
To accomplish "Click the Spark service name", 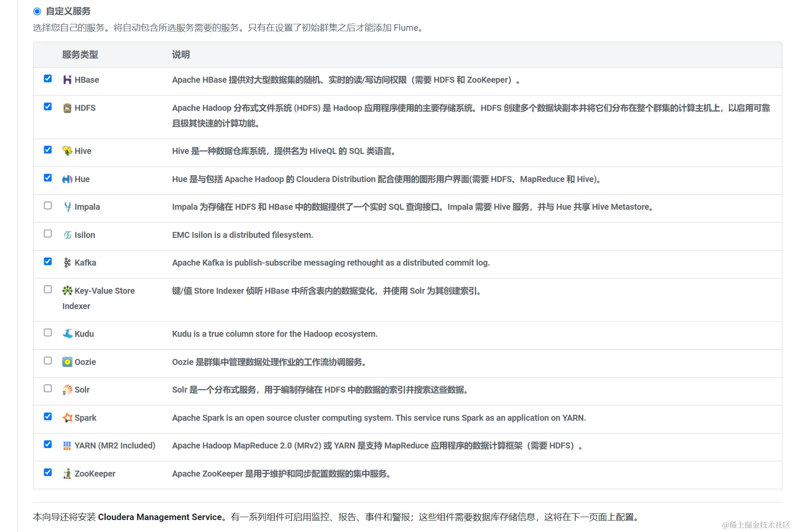I will point(85,418).
